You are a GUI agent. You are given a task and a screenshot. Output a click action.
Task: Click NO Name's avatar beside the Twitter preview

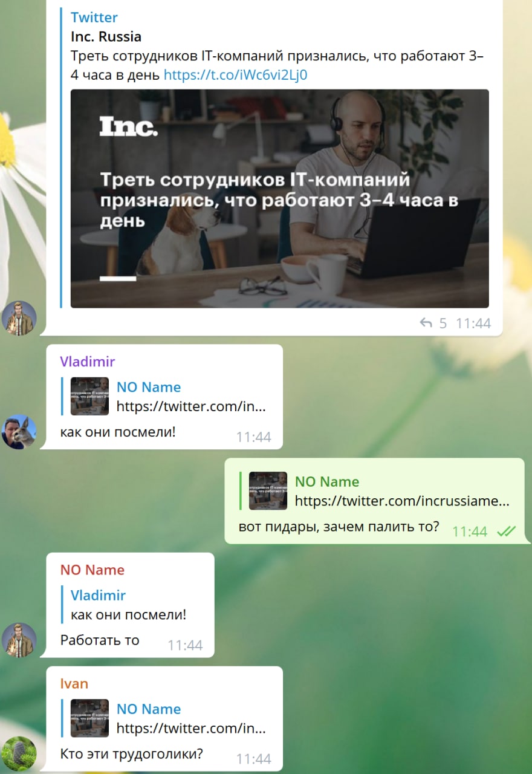click(19, 318)
